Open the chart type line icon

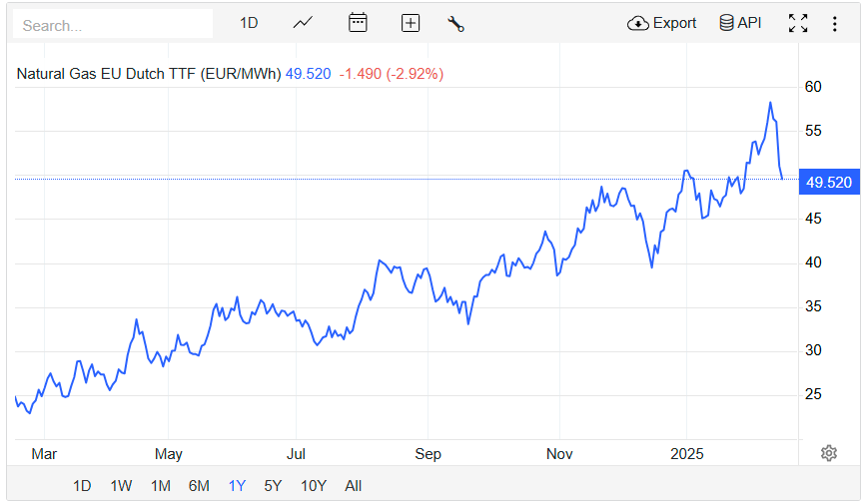coord(303,23)
